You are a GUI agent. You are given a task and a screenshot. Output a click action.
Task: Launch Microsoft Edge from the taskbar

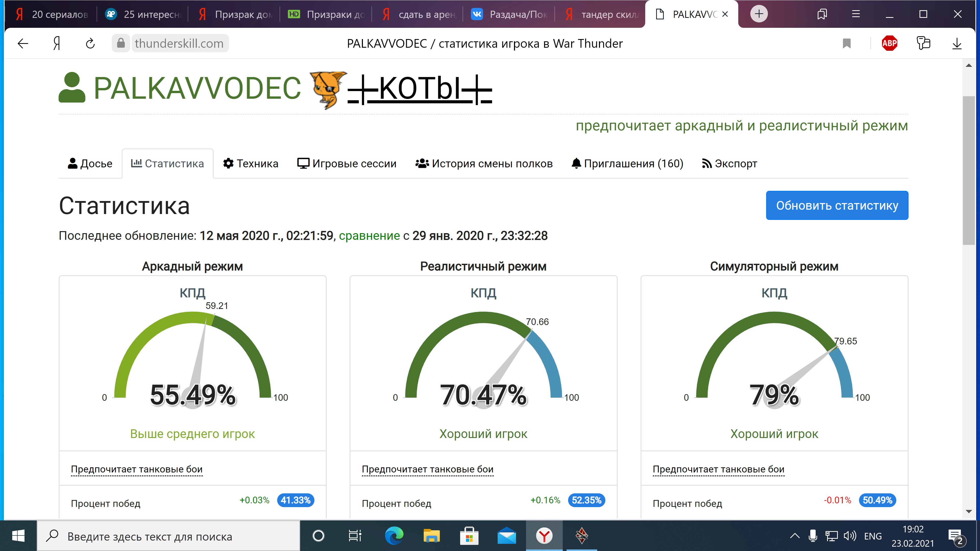click(394, 536)
